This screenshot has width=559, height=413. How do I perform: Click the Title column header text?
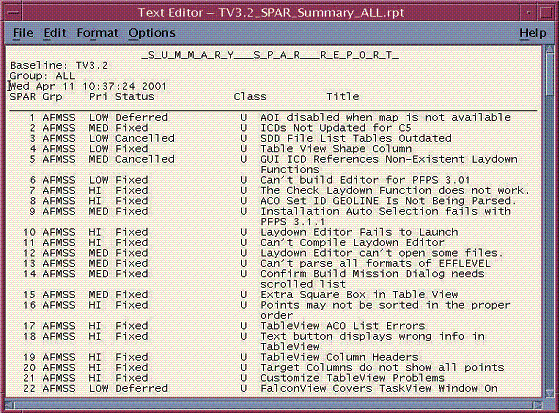343,97
